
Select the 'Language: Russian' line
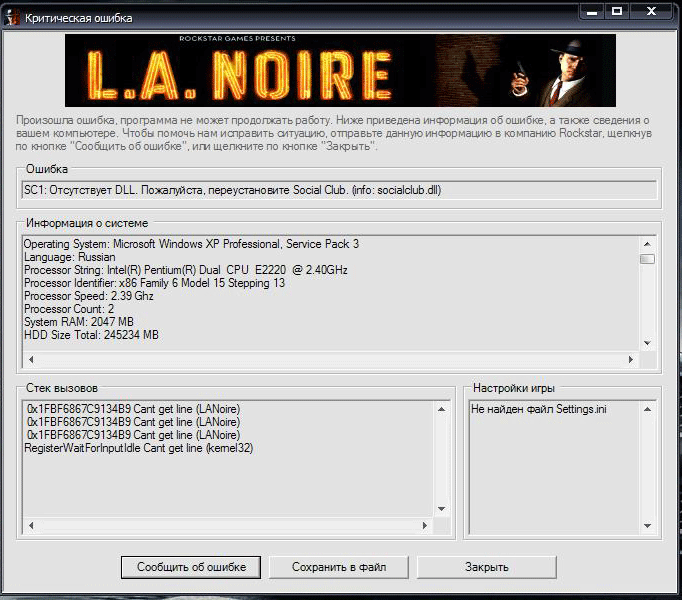70,257
